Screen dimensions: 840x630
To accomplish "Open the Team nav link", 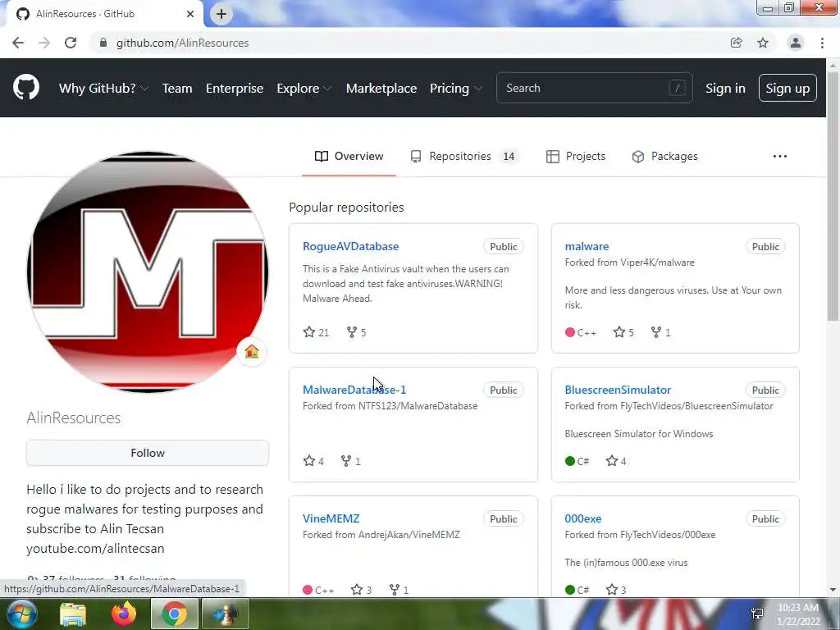I will pyautogui.click(x=177, y=88).
